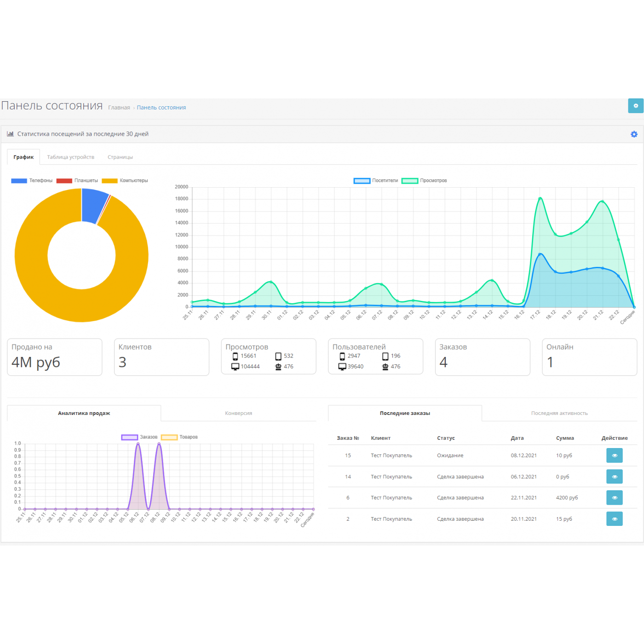Click the bar chart icon beside statistics title
The image size is (644, 644).
click(x=10, y=134)
